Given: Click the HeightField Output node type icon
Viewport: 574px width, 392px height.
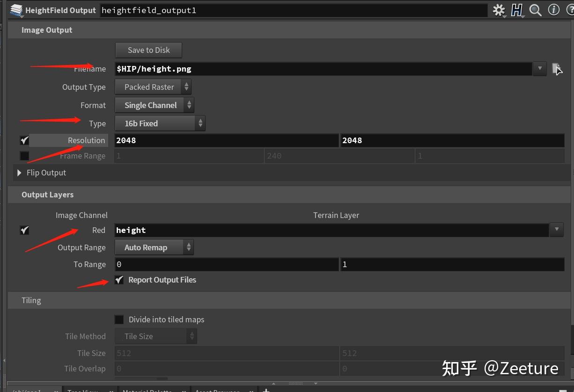Looking at the screenshot, I should pos(16,10).
